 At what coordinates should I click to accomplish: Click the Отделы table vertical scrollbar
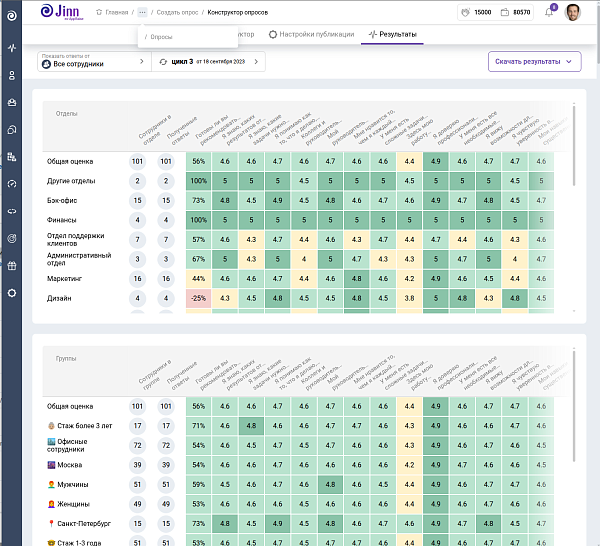[x=574, y=145]
